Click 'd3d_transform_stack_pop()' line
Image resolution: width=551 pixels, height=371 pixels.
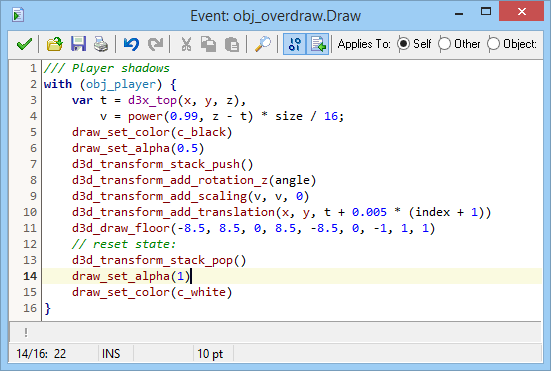(159, 260)
